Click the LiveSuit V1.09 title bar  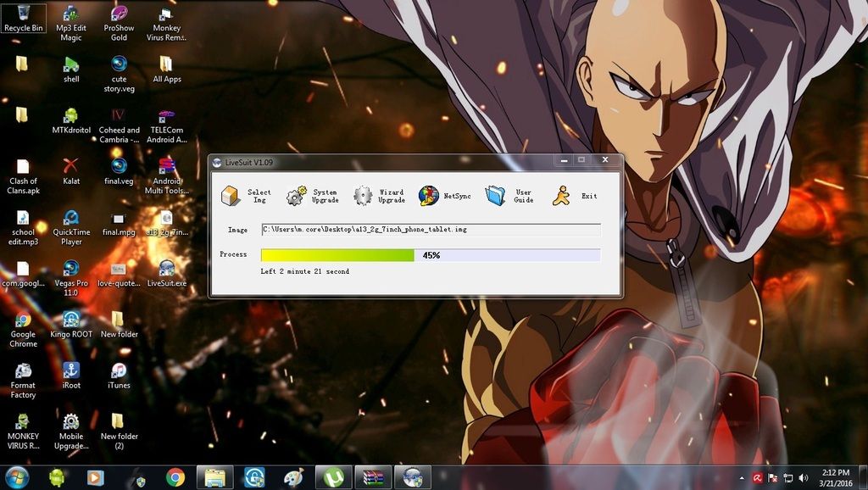point(382,162)
